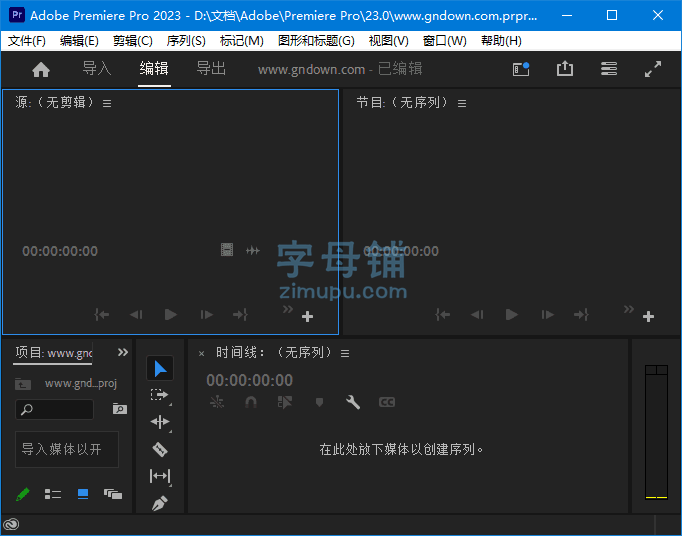The width and height of the screenshot is (682, 536).
Task: Open the 序列(S) menu
Action: (x=186, y=41)
